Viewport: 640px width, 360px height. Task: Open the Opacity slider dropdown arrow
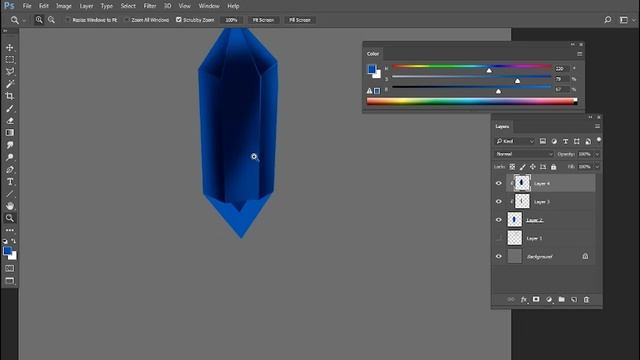[x=597, y=154]
